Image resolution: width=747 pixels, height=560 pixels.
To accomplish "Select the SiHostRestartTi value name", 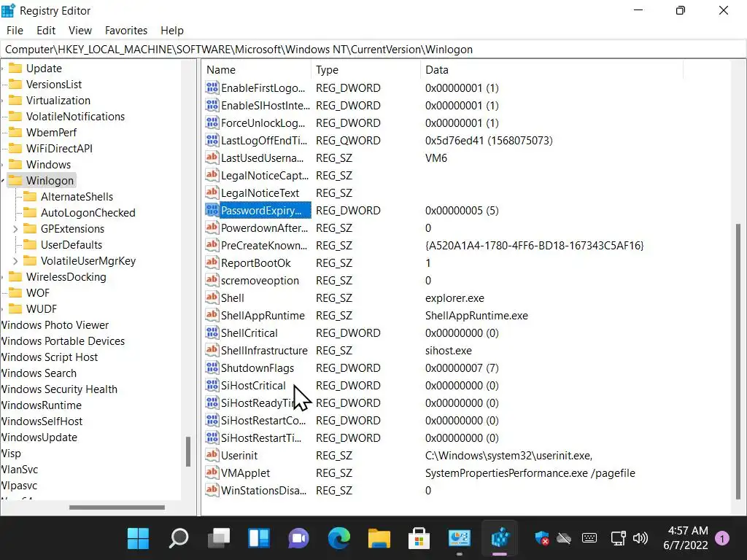I will [x=261, y=438].
